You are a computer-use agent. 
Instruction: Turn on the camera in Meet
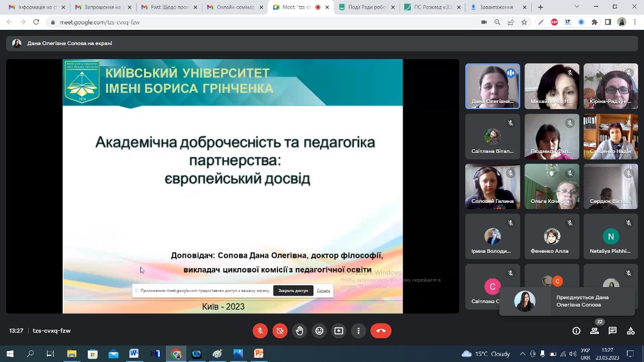(280, 331)
